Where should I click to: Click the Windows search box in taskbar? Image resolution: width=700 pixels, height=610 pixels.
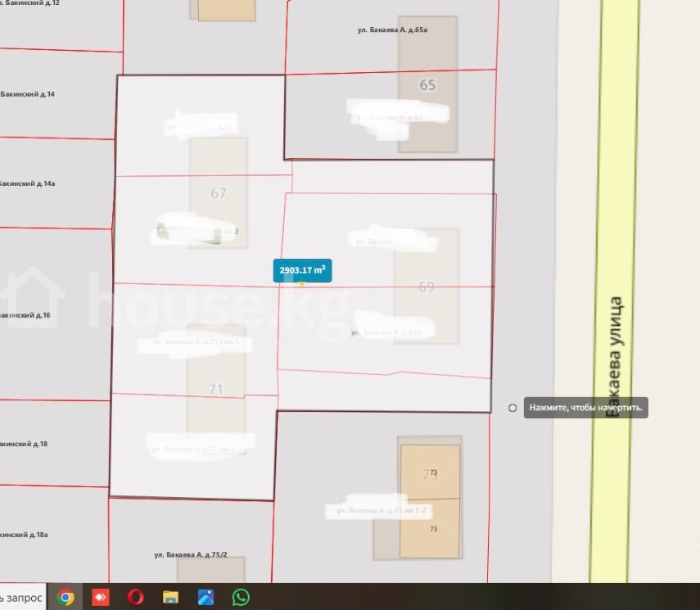point(21,597)
